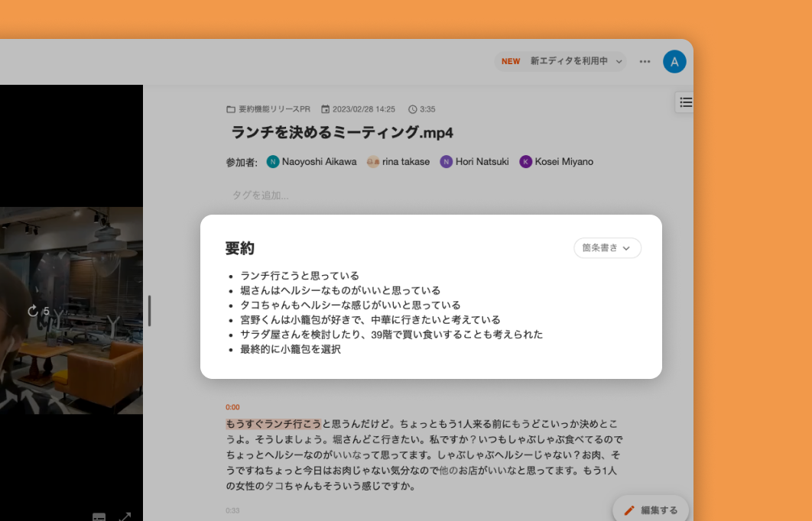Click the fullscreen expand arrows icon
The image size is (812, 521).
(125, 517)
